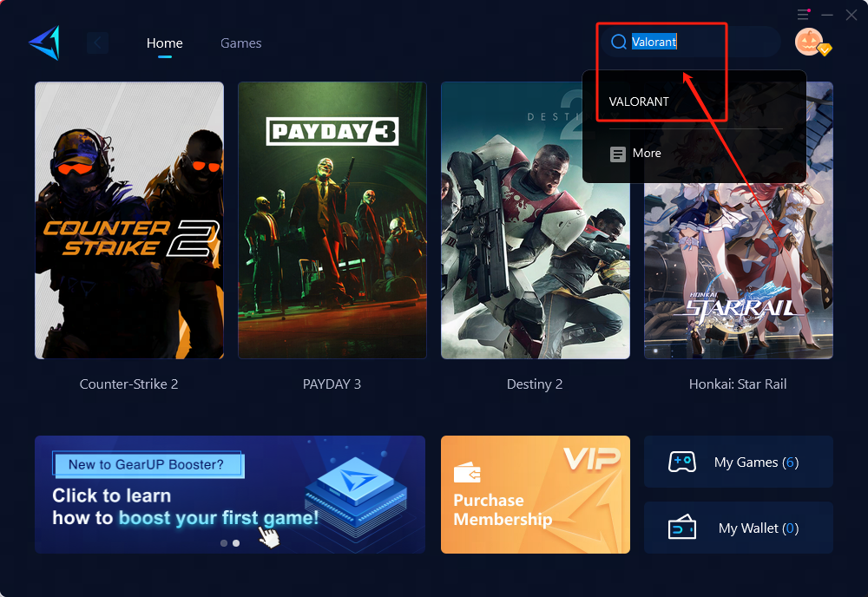The height and width of the screenshot is (597, 868).
Task: Switch to the Games tab
Action: [240, 43]
